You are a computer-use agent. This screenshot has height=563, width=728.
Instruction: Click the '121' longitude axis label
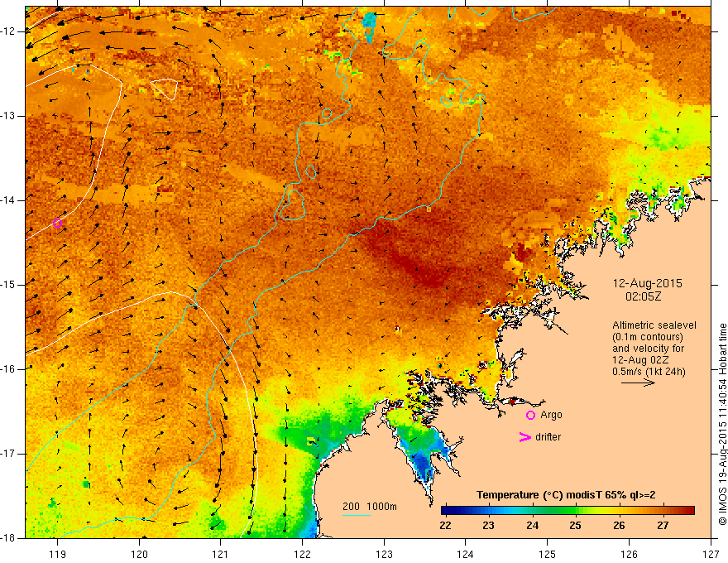click(221, 554)
